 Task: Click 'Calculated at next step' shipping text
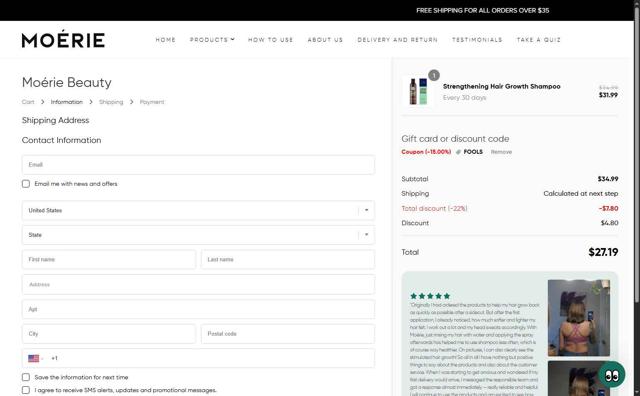pyautogui.click(x=581, y=194)
